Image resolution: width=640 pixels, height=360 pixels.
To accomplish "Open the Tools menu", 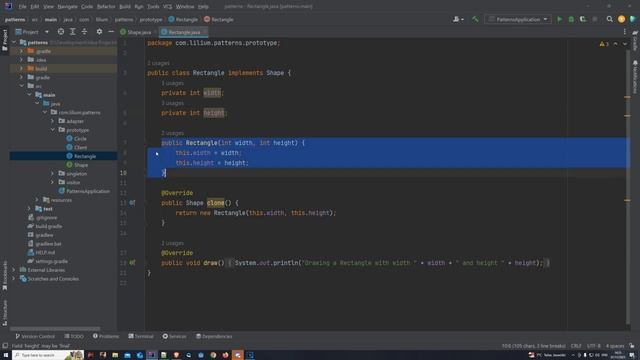I will point(153,7).
